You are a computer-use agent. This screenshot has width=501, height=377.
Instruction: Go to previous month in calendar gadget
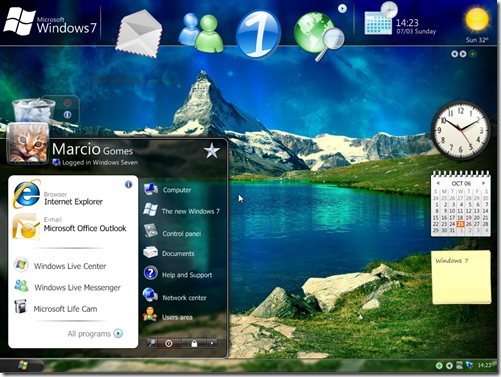pyautogui.click(x=438, y=183)
